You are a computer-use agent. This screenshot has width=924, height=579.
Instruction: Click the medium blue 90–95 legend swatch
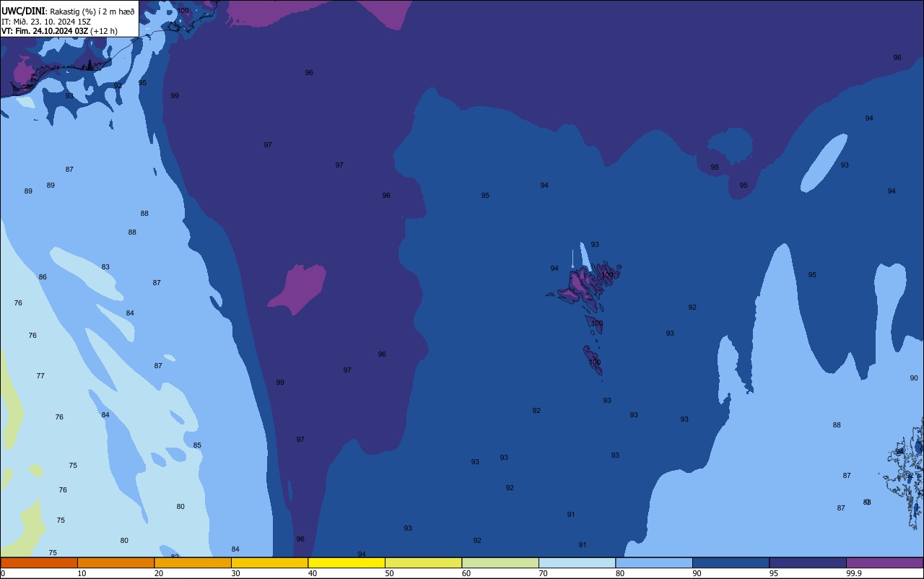(x=731, y=562)
